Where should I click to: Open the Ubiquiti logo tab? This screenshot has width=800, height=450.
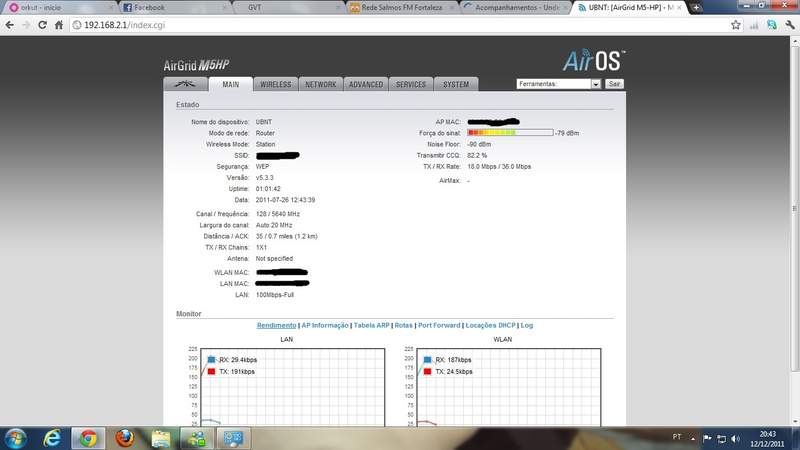[186, 84]
